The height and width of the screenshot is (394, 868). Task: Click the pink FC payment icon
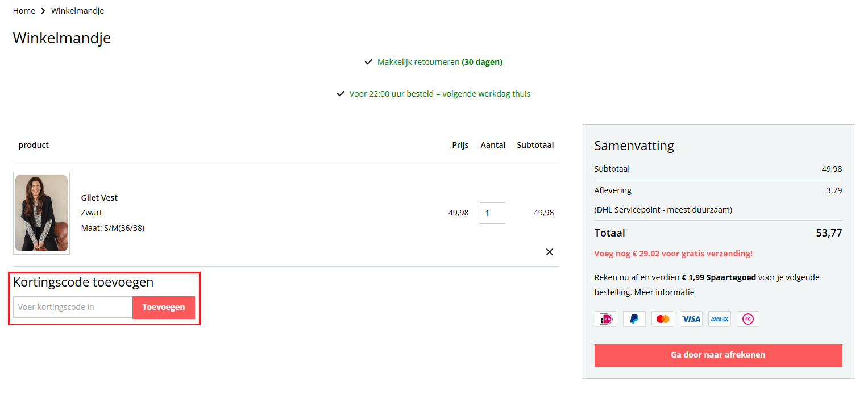(748, 319)
